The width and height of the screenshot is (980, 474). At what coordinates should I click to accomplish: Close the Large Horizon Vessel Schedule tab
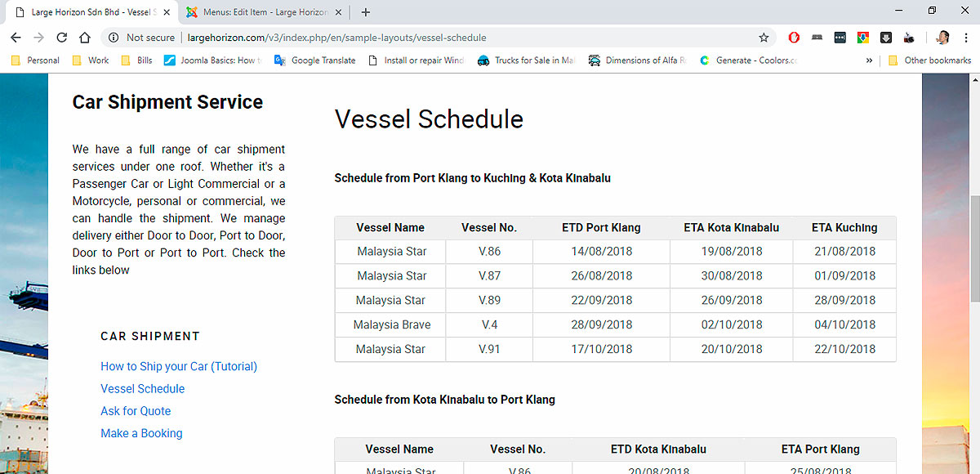point(167,12)
